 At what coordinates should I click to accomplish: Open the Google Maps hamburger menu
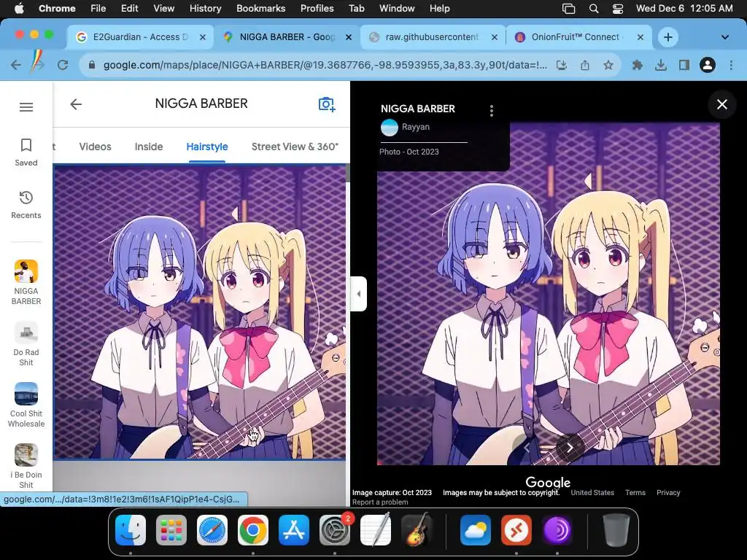pos(26,107)
